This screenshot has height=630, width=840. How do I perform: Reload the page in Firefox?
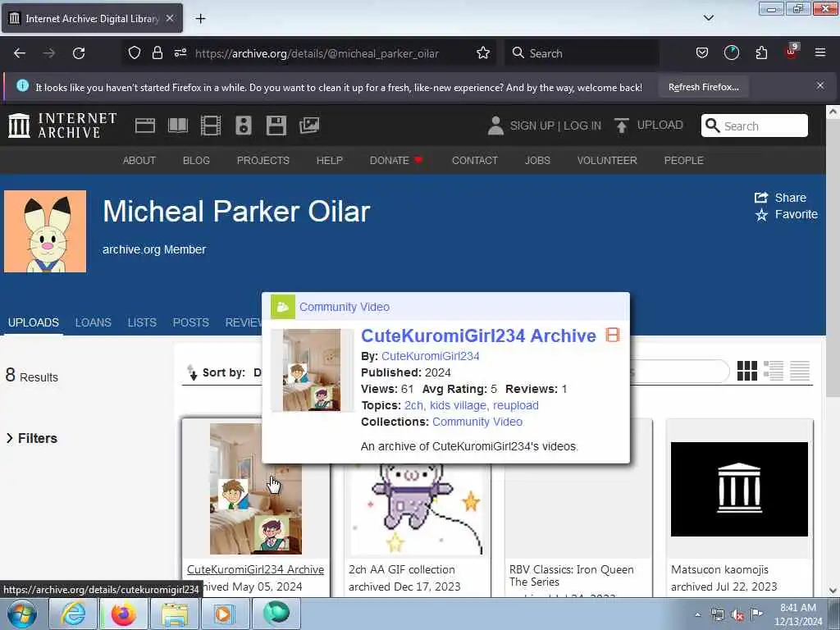click(x=79, y=53)
